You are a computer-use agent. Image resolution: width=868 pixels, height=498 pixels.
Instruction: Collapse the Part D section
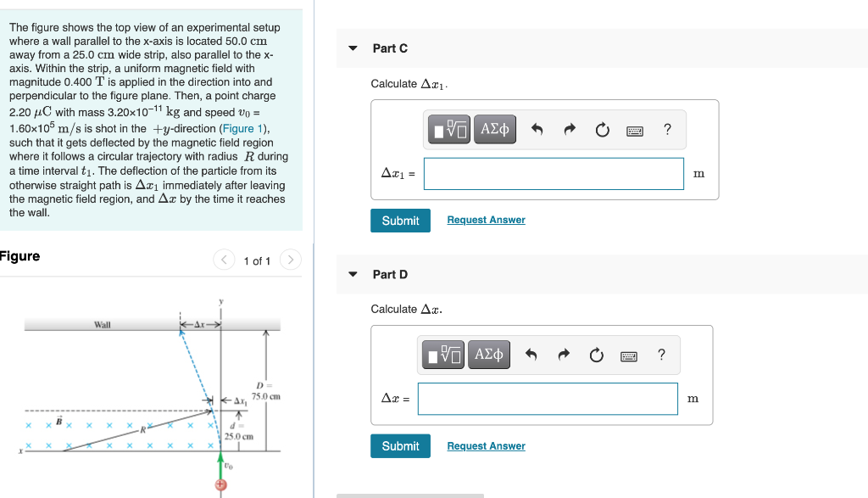tap(352, 274)
